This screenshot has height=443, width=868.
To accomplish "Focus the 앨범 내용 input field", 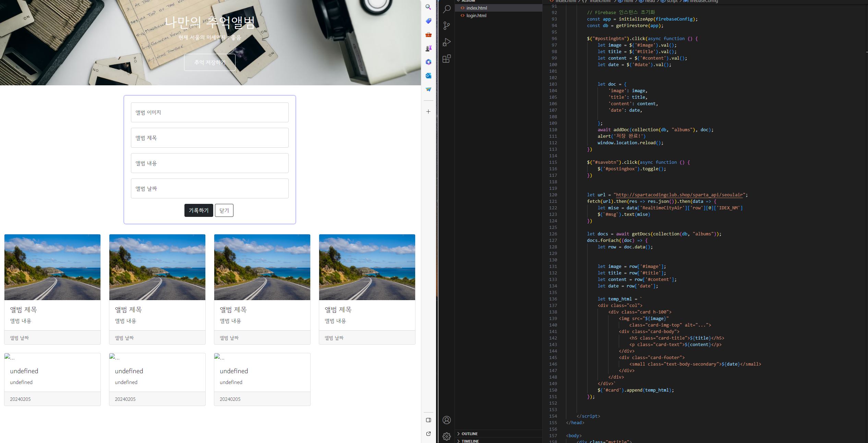I will point(210,163).
